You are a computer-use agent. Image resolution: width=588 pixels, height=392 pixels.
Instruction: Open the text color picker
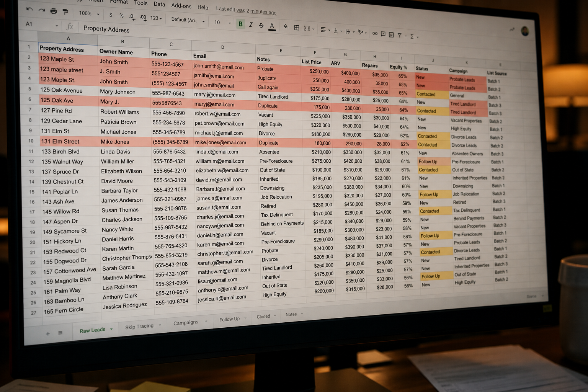[272, 26]
